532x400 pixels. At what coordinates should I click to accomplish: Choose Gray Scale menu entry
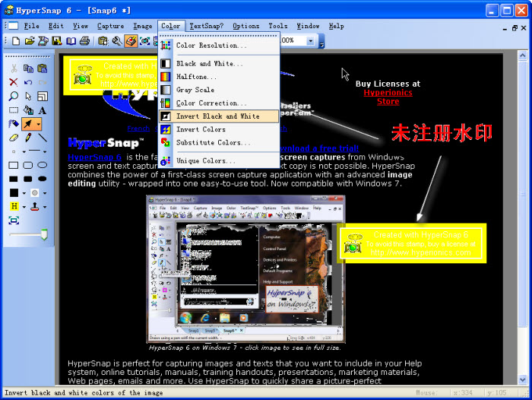coord(219,90)
